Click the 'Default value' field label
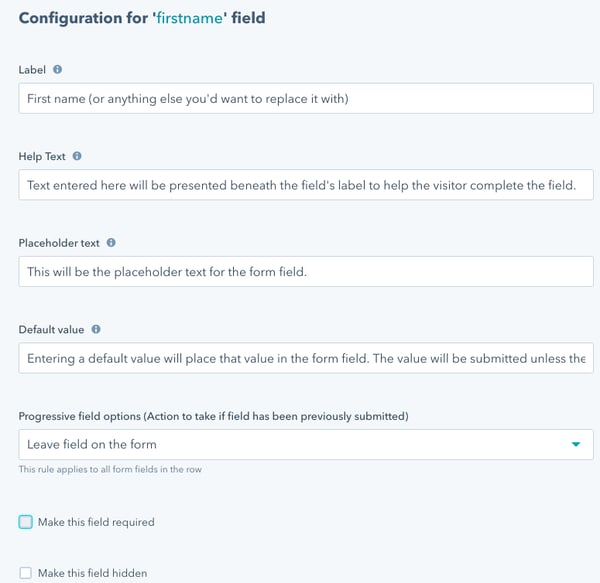600x583 pixels. pyautogui.click(x=51, y=329)
